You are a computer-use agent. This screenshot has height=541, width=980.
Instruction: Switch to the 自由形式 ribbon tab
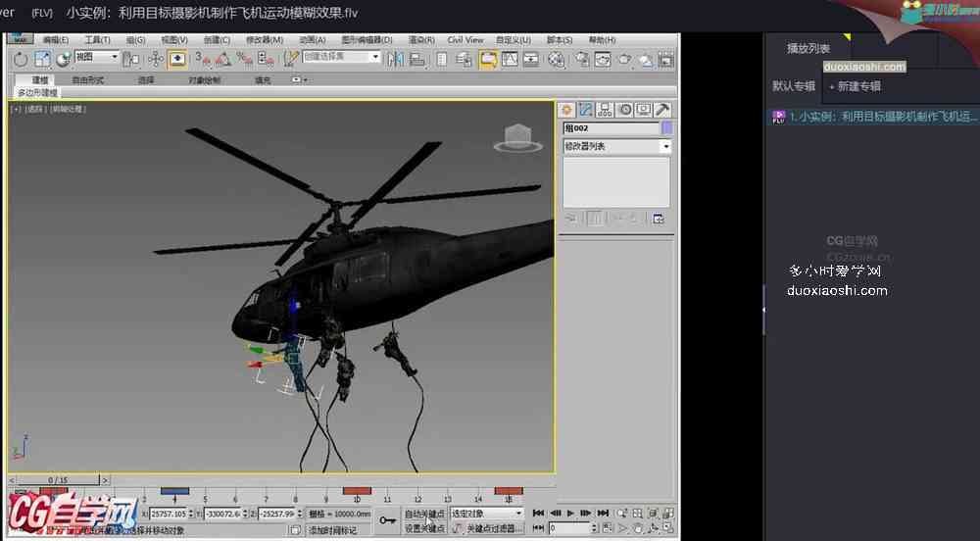click(x=87, y=80)
